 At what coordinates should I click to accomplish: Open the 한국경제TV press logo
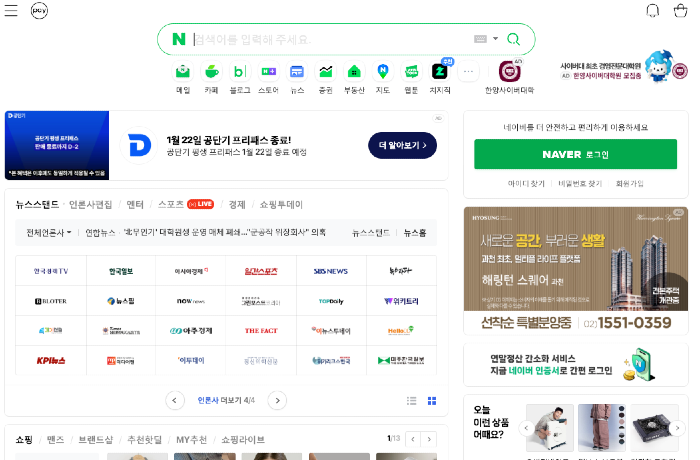(x=51, y=271)
